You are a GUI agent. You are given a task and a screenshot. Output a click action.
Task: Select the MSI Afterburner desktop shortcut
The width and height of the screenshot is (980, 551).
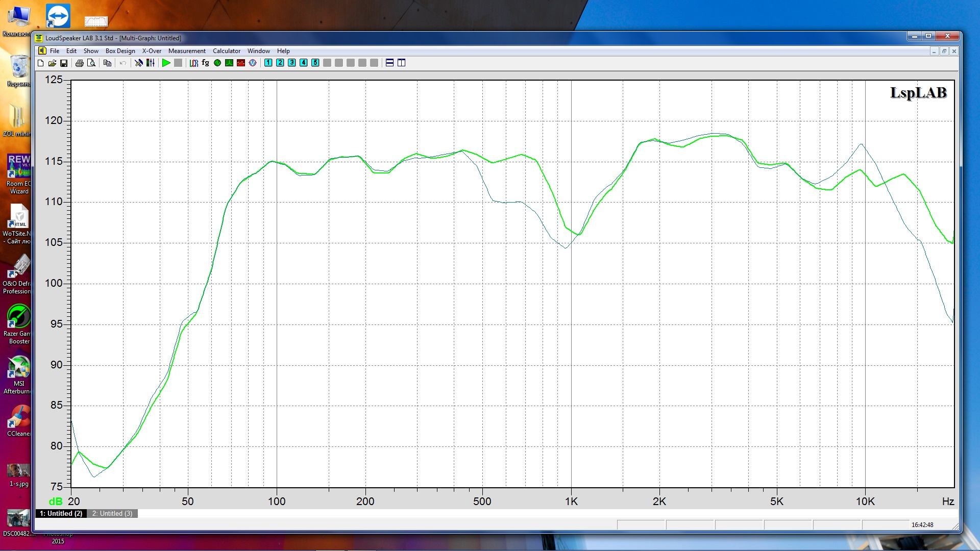(x=19, y=374)
